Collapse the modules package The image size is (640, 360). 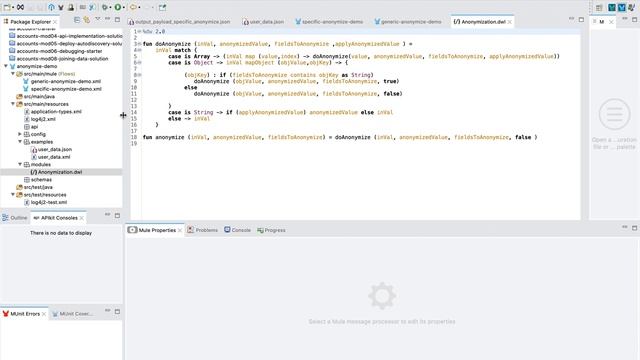point(20,164)
